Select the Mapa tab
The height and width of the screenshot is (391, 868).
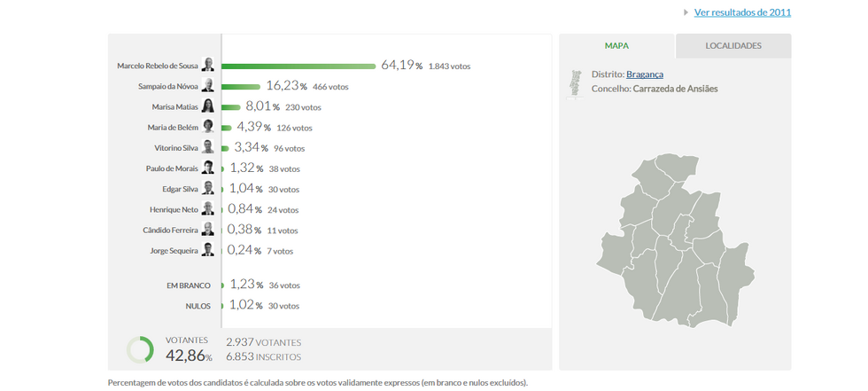pyautogui.click(x=616, y=46)
